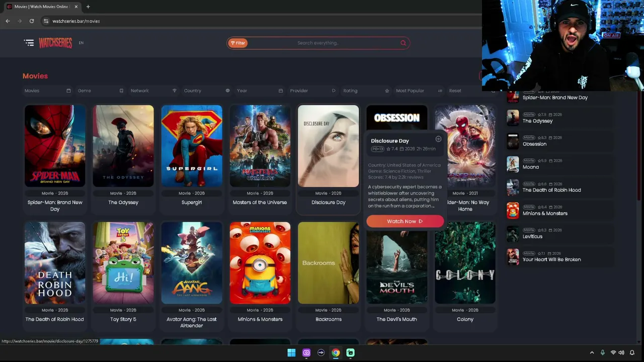Viewport: 644px width, 362px height.
Task: Open the Year filter dropdown
Action: [260, 90]
